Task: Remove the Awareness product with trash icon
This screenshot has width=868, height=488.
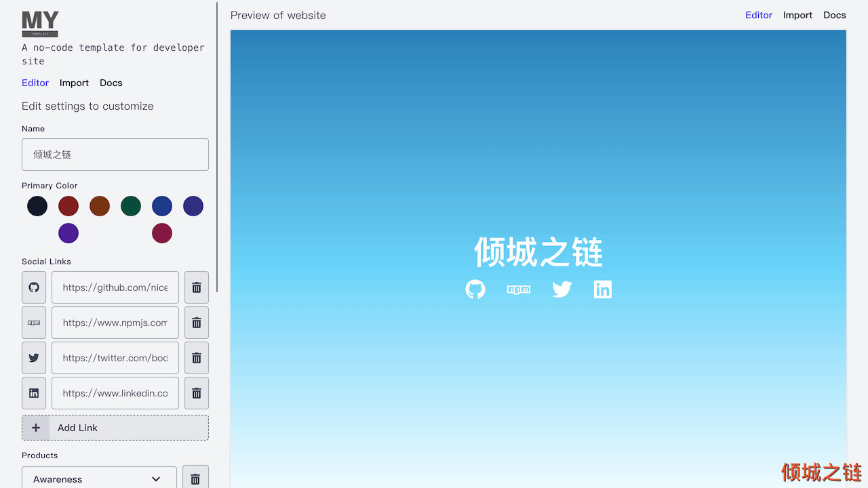Action: tap(195, 478)
